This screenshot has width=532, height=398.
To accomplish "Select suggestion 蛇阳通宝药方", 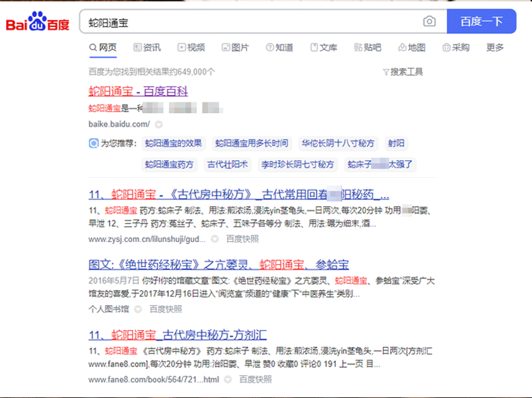I will click(x=169, y=164).
